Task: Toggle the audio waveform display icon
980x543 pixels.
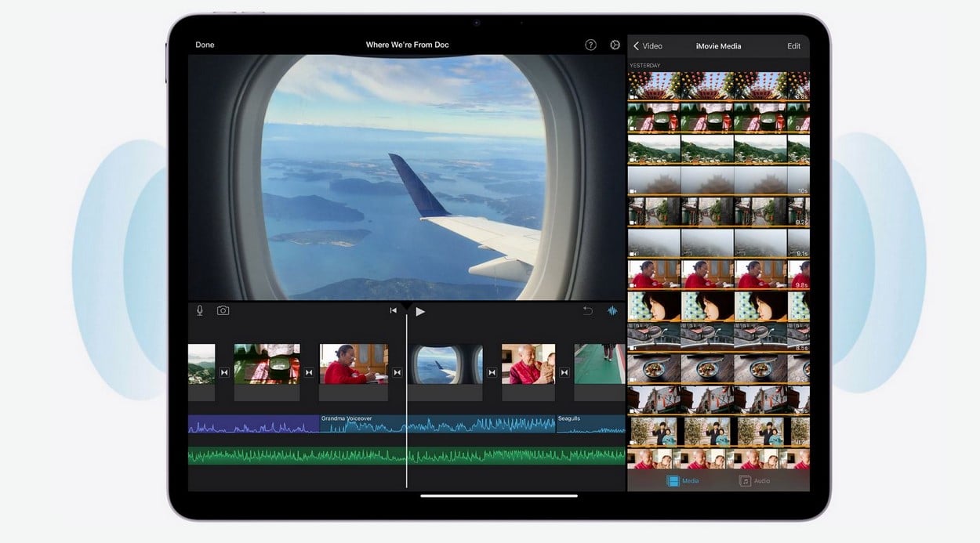Action: [612, 311]
